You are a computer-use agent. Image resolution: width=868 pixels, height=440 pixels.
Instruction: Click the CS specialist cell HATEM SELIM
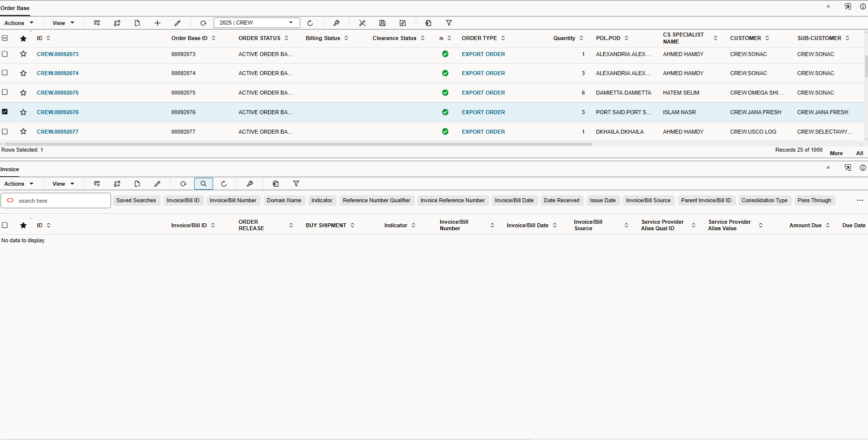coord(681,93)
